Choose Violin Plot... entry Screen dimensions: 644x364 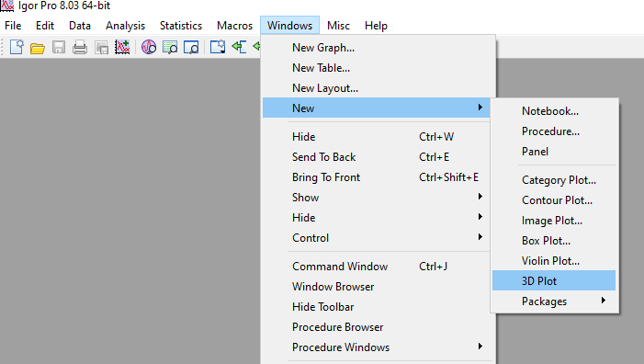pyautogui.click(x=554, y=261)
